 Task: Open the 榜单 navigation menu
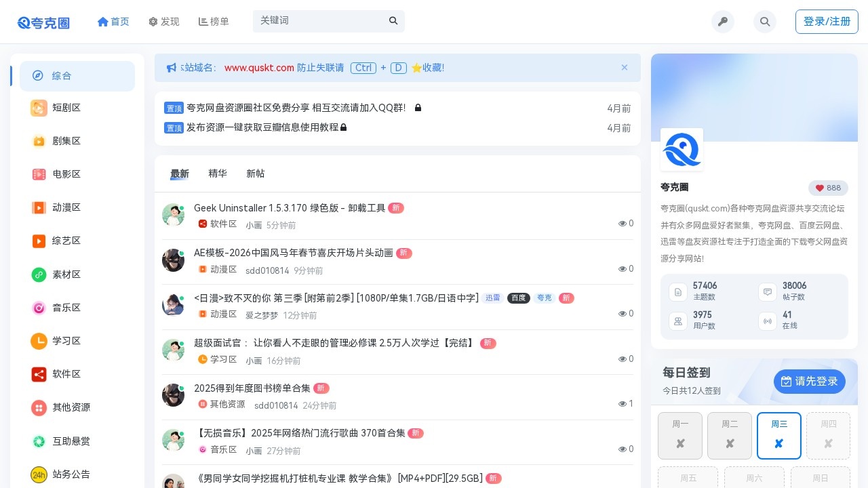(x=214, y=22)
